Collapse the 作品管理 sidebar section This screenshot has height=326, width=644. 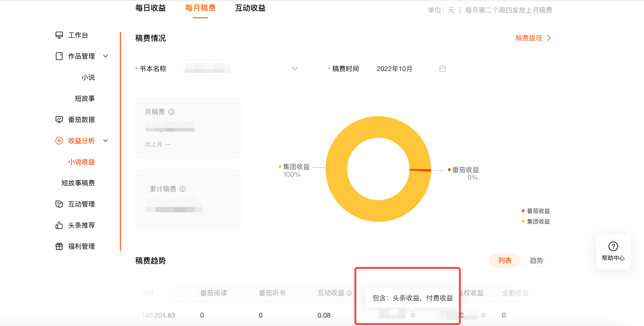[105, 56]
